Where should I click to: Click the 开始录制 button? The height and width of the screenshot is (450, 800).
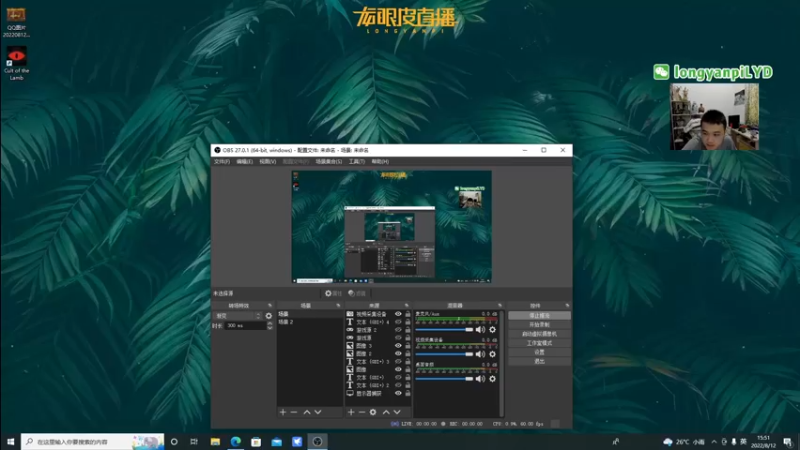click(539, 325)
